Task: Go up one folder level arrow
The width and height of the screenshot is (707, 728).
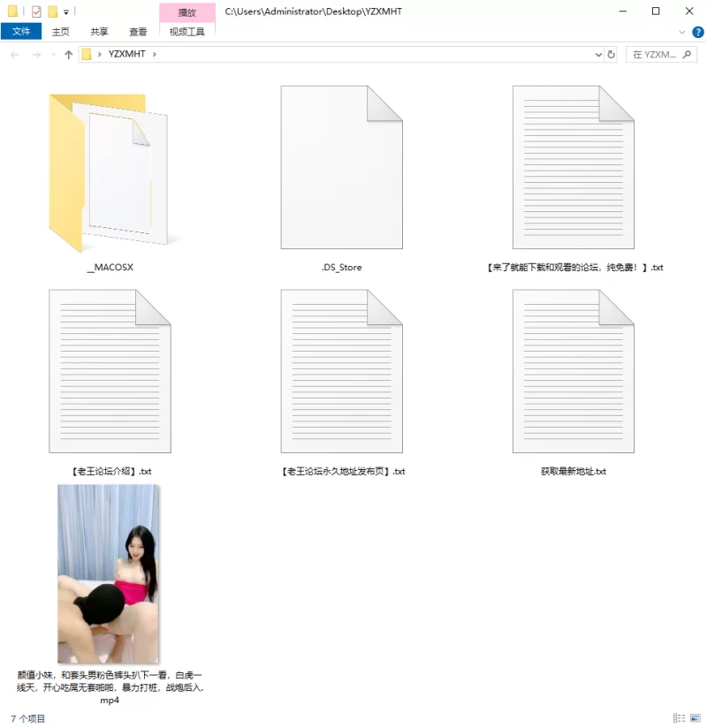Action: coord(69,55)
